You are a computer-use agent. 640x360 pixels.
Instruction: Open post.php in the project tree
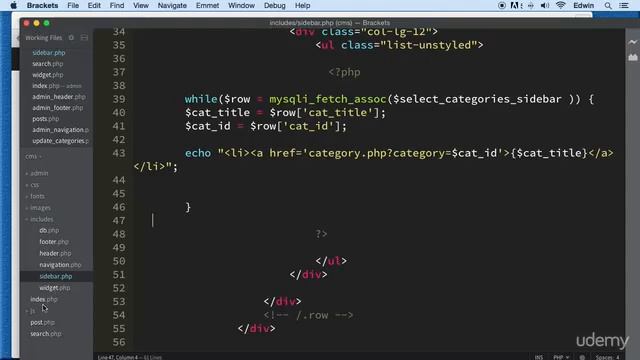[42, 322]
